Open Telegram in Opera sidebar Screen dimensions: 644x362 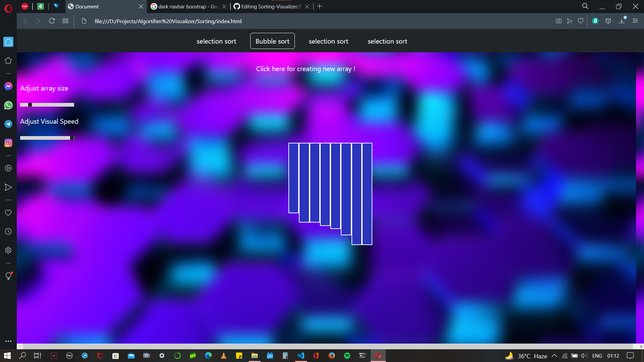pyautogui.click(x=8, y=124)
